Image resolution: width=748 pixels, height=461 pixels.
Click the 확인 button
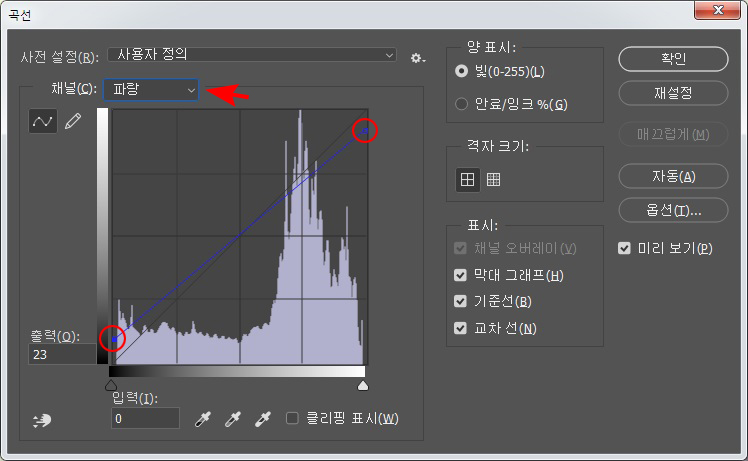click(x=673, y=59)
